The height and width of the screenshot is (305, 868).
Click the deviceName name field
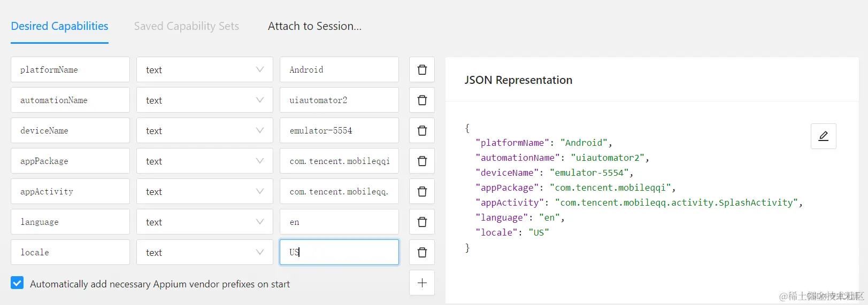click(x=70, y=130)
